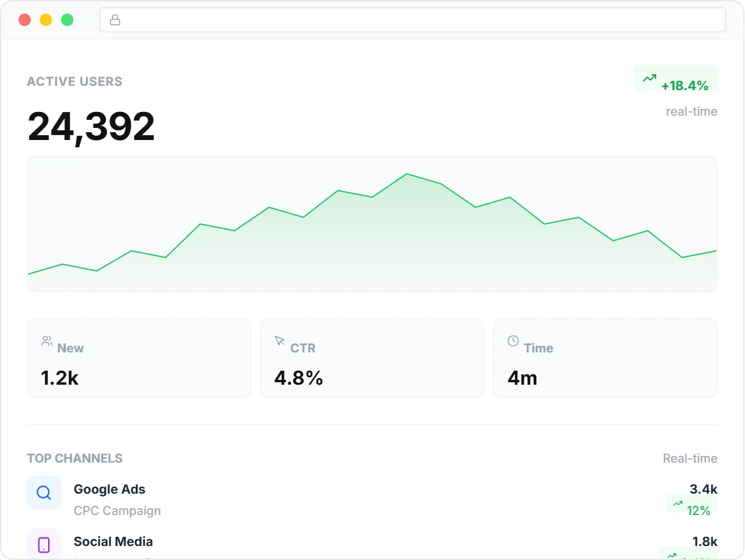Screen dimensions: 745x560
Task: Click the Real-time label beside Top Channels
Action: 690,458
